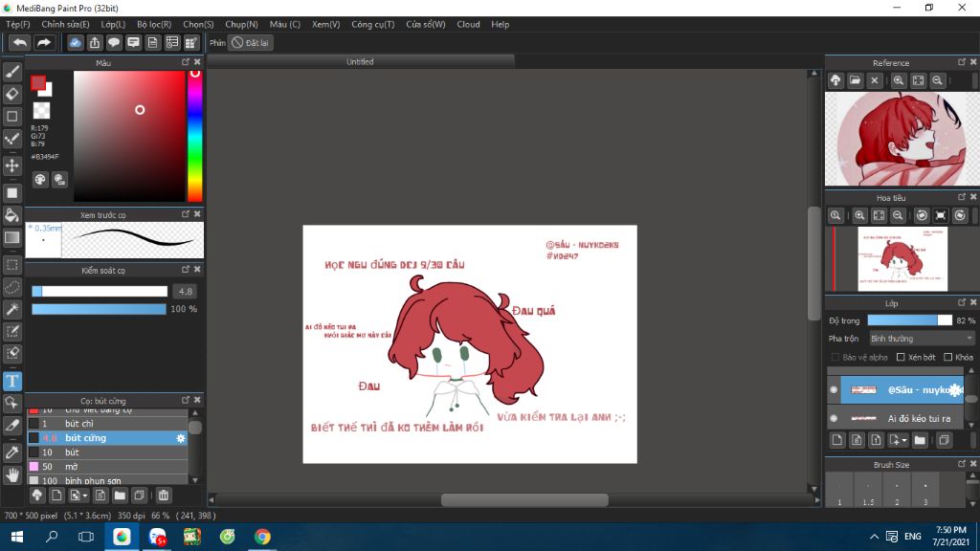Adjust the Độ trong opacity slider
This screenshot has width=980, height=551.
click(909, 320)
